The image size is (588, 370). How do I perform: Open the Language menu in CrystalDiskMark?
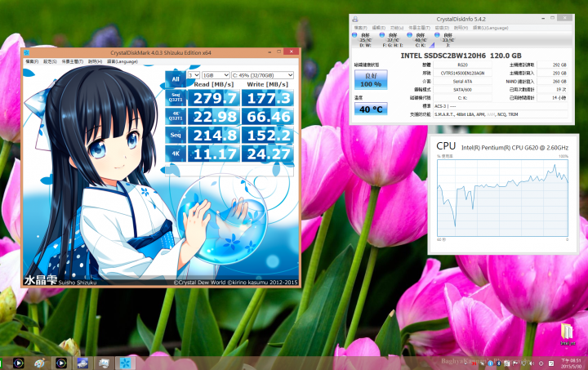click(122, 61)
